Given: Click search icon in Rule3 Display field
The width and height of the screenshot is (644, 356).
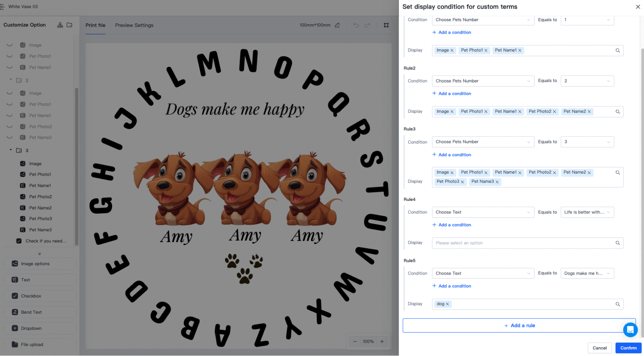Looking at the screenshot, I should tap(618, 173).
